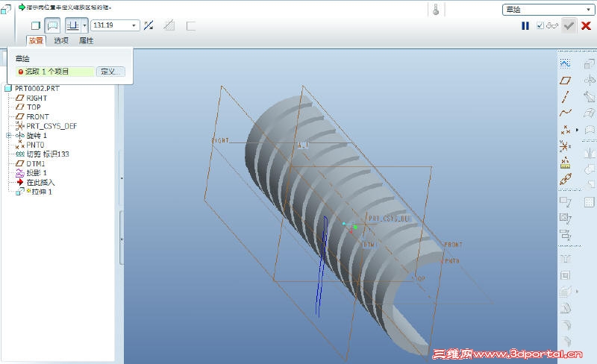The height and width of the screenshot is (364, 597).
Task: Expand the rib tool flyout arrow
Action: [577, 292]
